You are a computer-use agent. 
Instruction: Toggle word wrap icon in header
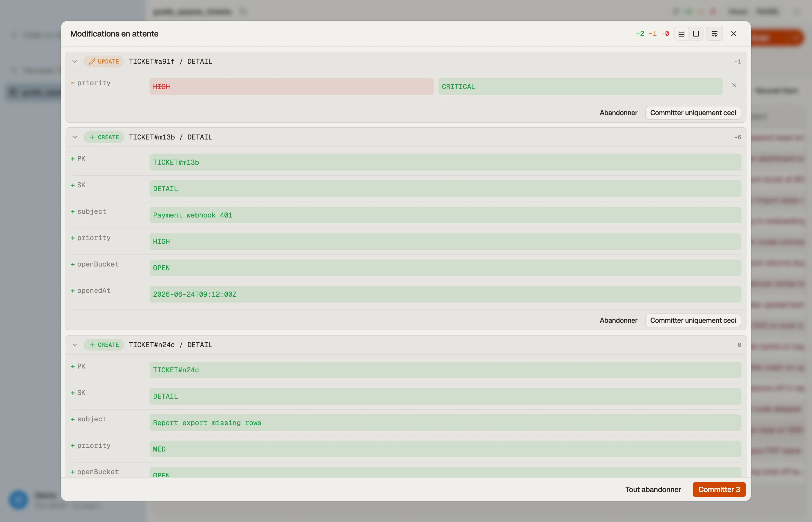[714, 34]
